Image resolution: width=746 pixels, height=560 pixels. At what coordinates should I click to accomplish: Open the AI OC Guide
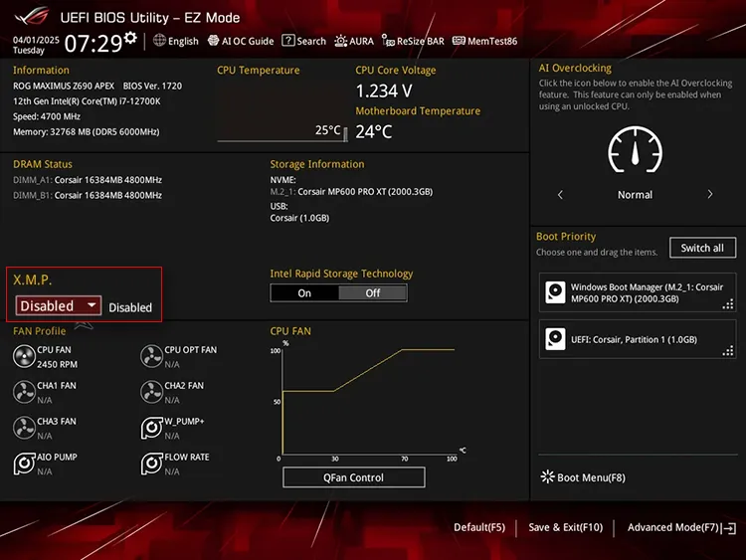[241, 41]
